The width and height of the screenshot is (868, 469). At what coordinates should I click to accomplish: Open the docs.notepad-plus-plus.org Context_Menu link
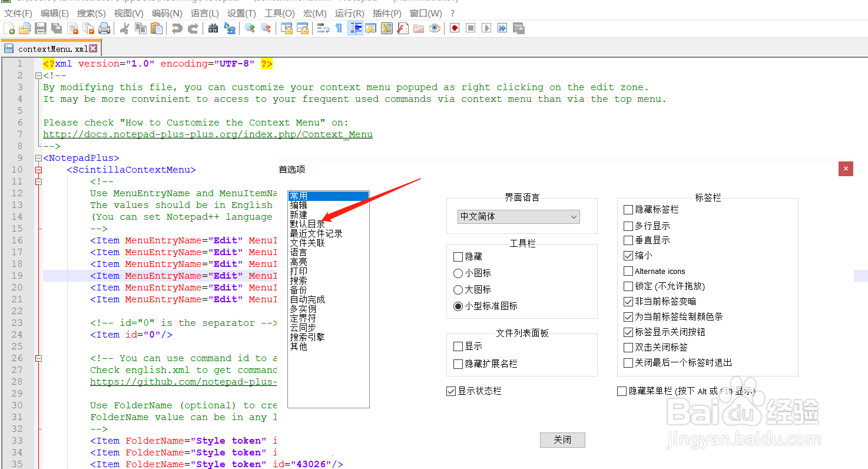pos(208,134)
